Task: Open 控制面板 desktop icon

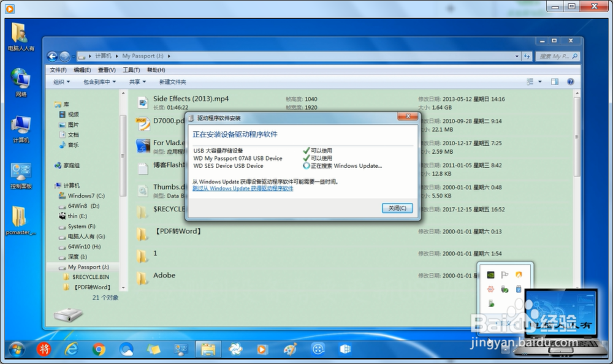Action: tap(20, 175)
